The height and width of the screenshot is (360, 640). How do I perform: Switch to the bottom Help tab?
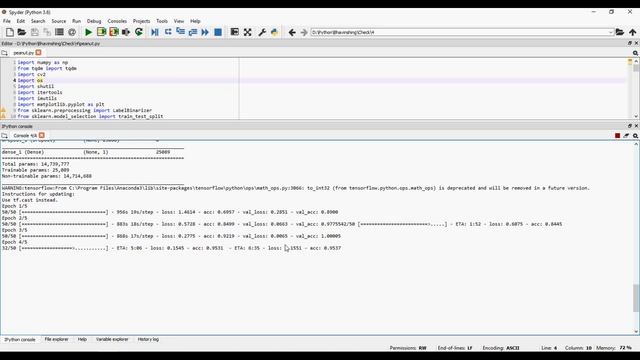point(82,339)
